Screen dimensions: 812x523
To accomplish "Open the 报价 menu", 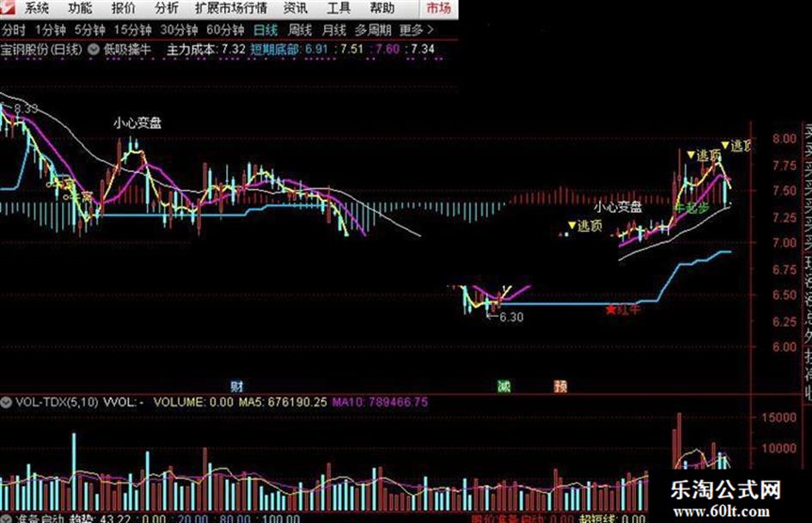I will pyautogui.click(x=123, y=9).
